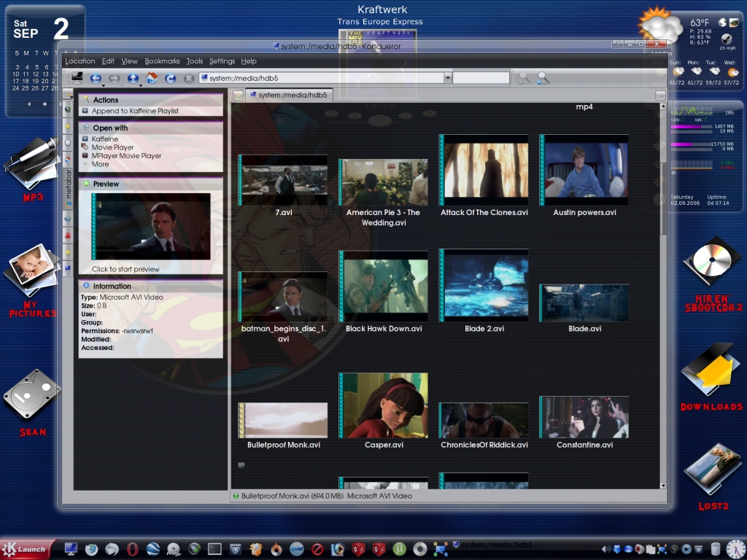Select the 7.avi video thumbnail
The width and height of the screenshot is (747, 560).
point(283,181)
